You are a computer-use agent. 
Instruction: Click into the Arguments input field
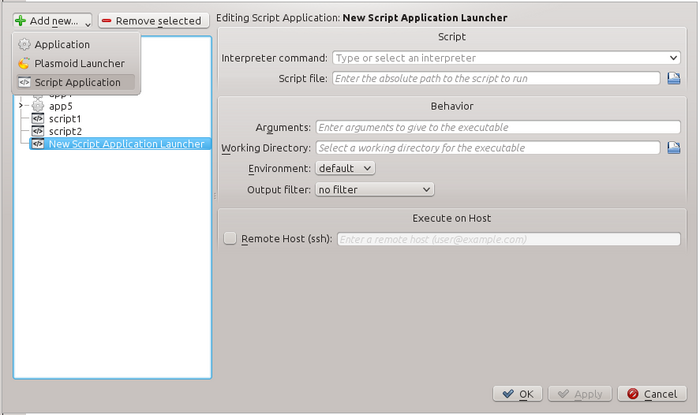pos(497,128)
